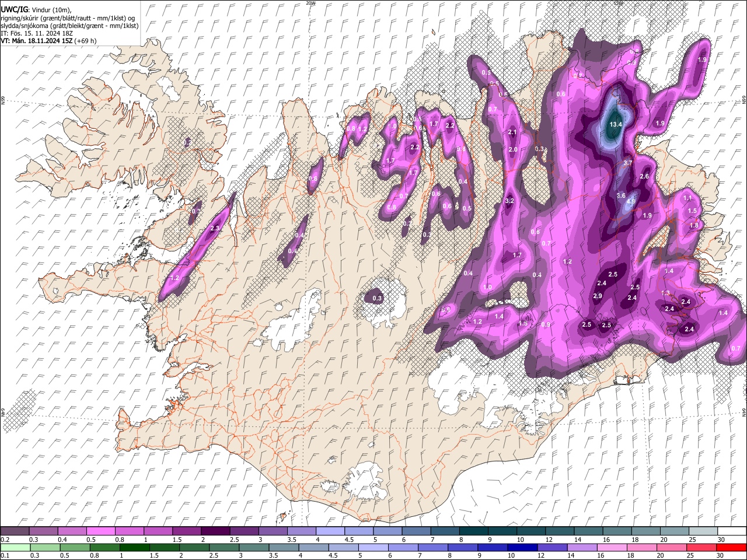
Task: Select the 10 deep blue swatch, lower legend
Action: tap(522, 547)
